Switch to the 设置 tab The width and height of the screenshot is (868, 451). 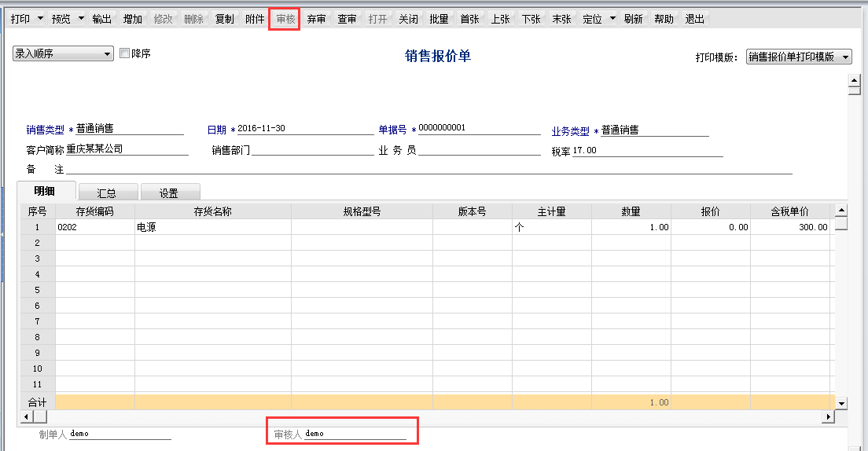point(168,192)
